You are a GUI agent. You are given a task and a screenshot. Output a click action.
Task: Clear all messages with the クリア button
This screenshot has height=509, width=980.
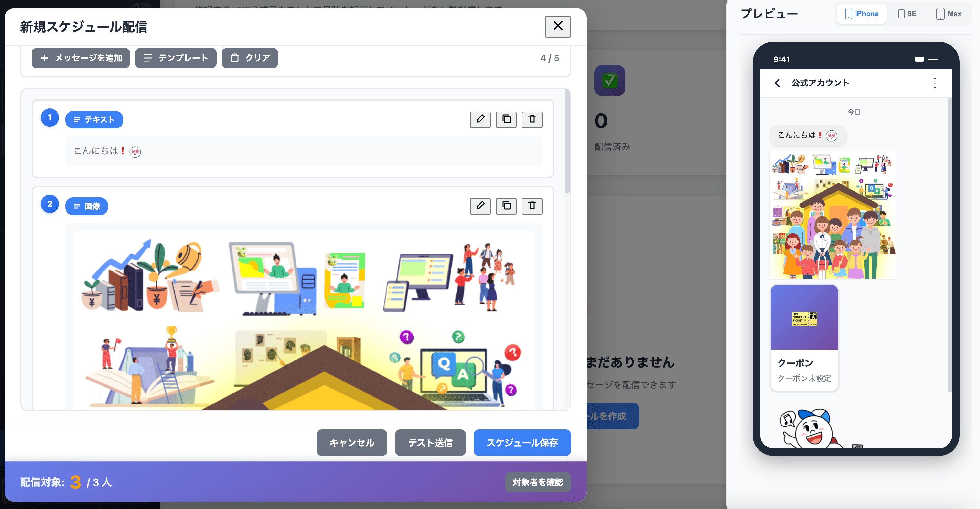pyautogui.click(x=250, y=58)
